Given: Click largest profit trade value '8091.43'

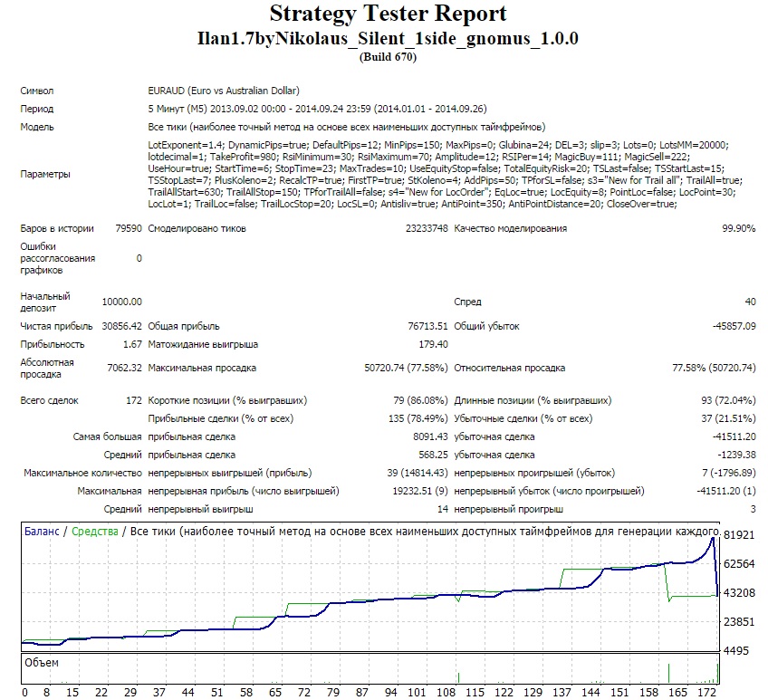Looking at the screenshot, I should (x=430, y=437).
